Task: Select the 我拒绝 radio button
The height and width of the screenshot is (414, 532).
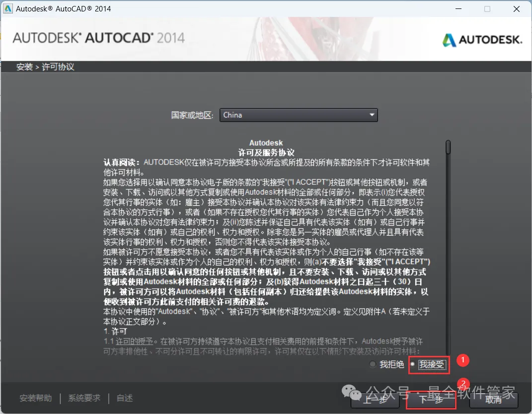Action: point(373,364)
